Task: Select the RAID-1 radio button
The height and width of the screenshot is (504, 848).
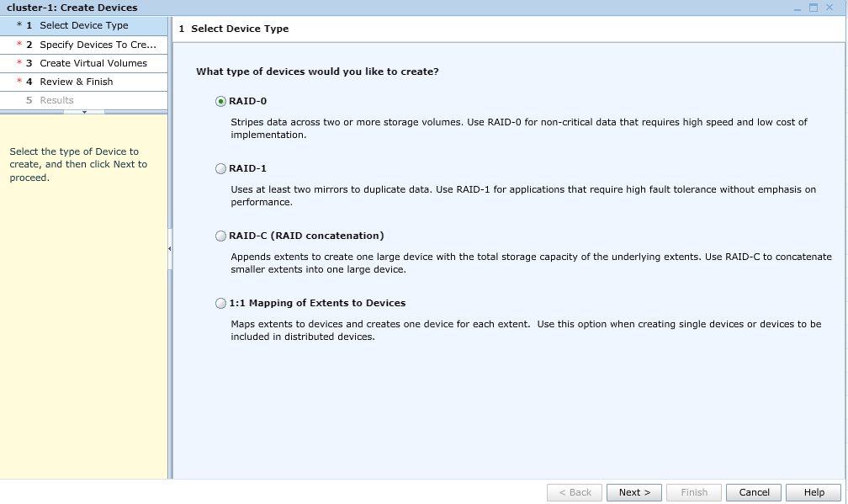Action: point(220,169)
